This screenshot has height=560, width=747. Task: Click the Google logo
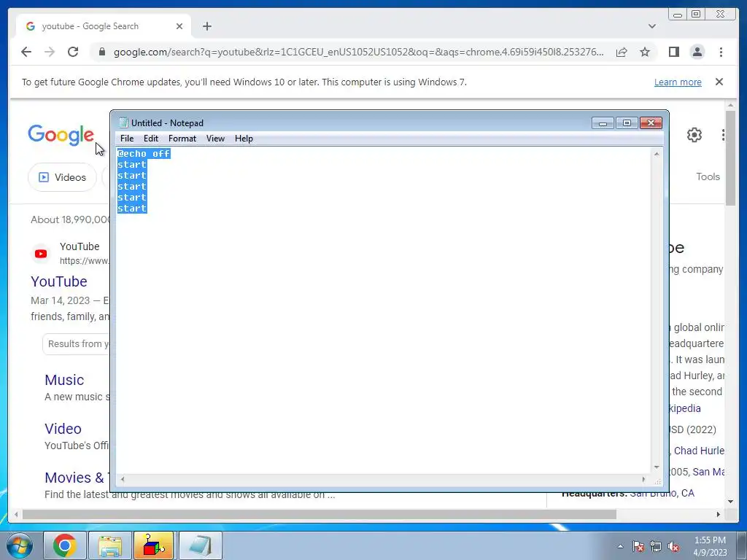pyautogui.click(x=61, y=135)
